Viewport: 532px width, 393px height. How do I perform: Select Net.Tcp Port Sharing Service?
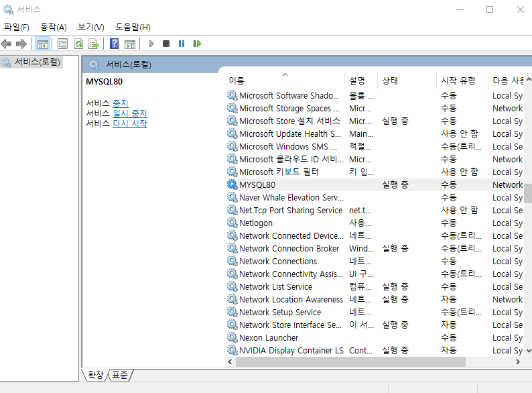[375, 211]
